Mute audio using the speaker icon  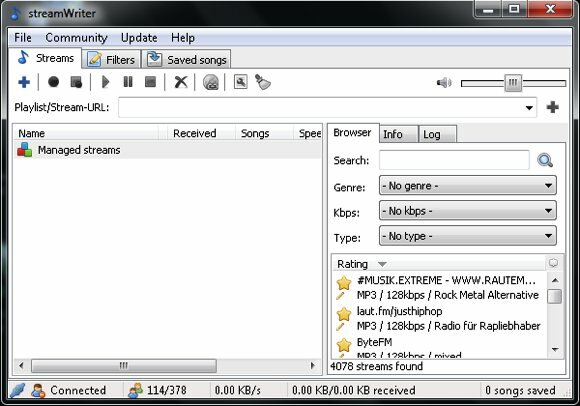[444, 82]
